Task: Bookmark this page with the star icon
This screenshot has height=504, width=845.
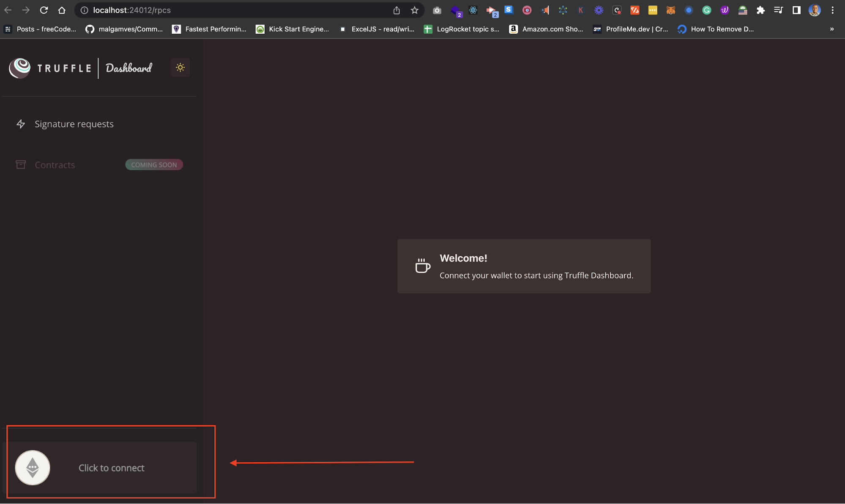Action: pyautogui.click(x=414, y=10)
